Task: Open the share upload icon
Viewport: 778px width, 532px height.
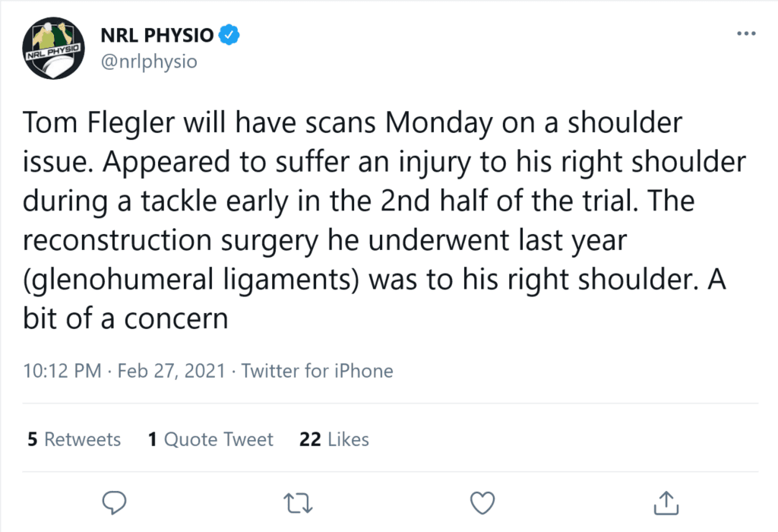Action: click(x=666, y=502)
